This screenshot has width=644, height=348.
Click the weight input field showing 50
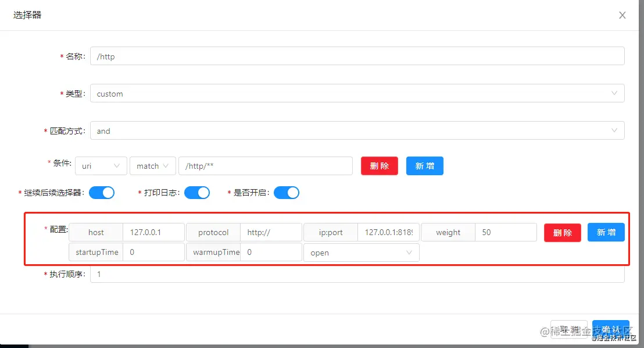coord(506,232)
